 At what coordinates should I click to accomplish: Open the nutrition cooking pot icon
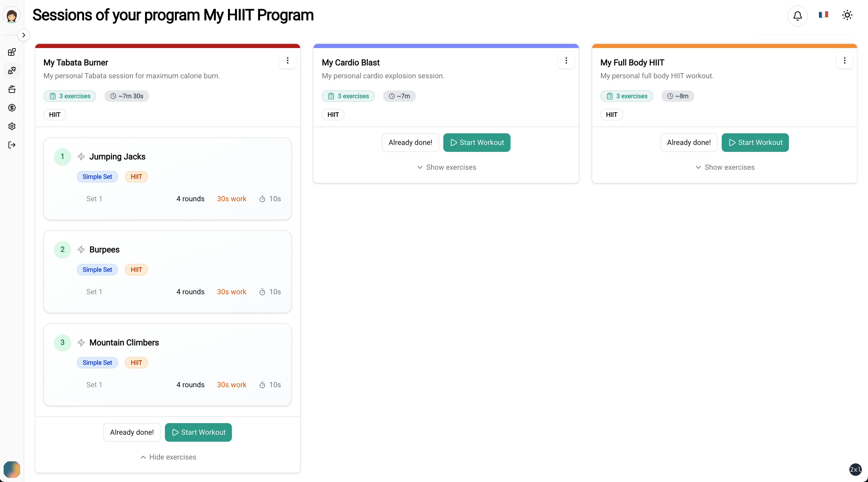(12, 89)
